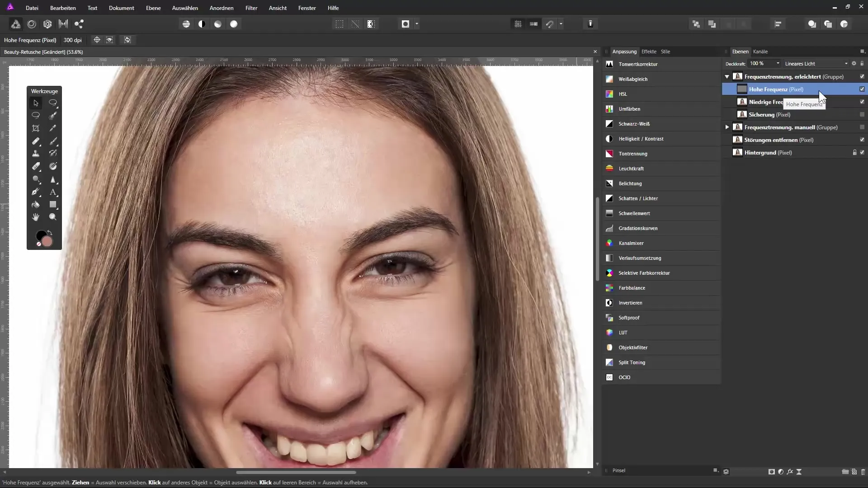Swap primary and secondary colours
Viewport: 868px width, 488px height.
[50, 233]
